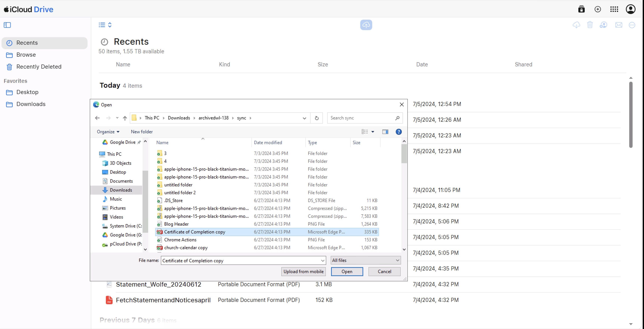Open the iCloud apps grid launcher

click(x=614, y=9)
